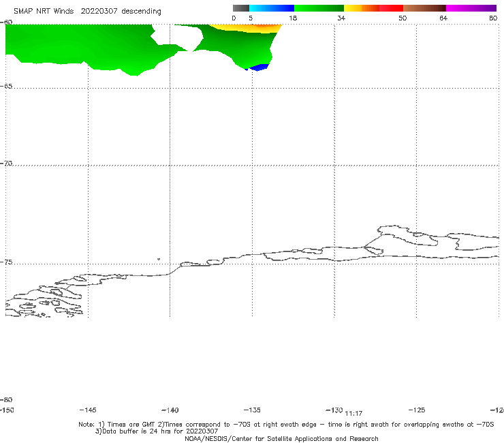
Task: Click the longitude label -130
Action: (x=334, y=410)
